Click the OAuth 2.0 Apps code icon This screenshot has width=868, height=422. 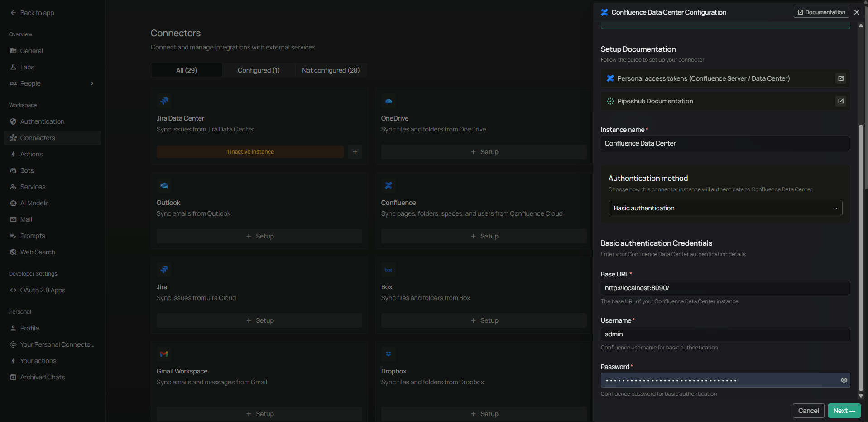click(x=13, y=290)
